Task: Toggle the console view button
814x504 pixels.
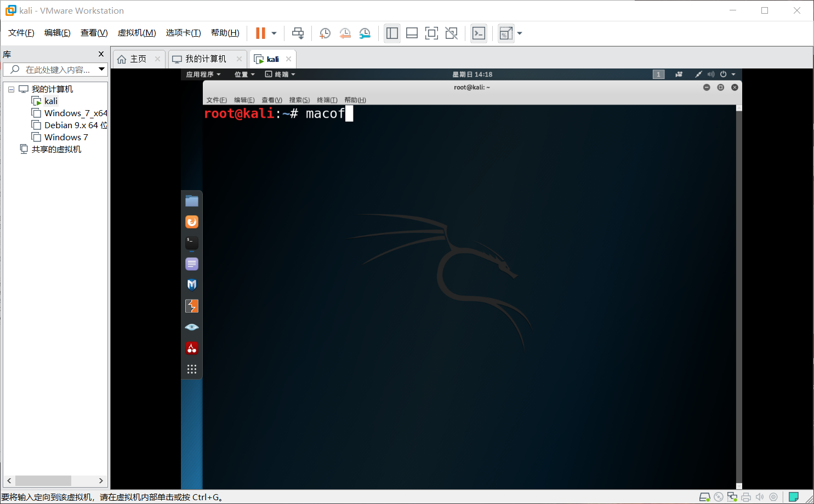Action: pos(479,33)
